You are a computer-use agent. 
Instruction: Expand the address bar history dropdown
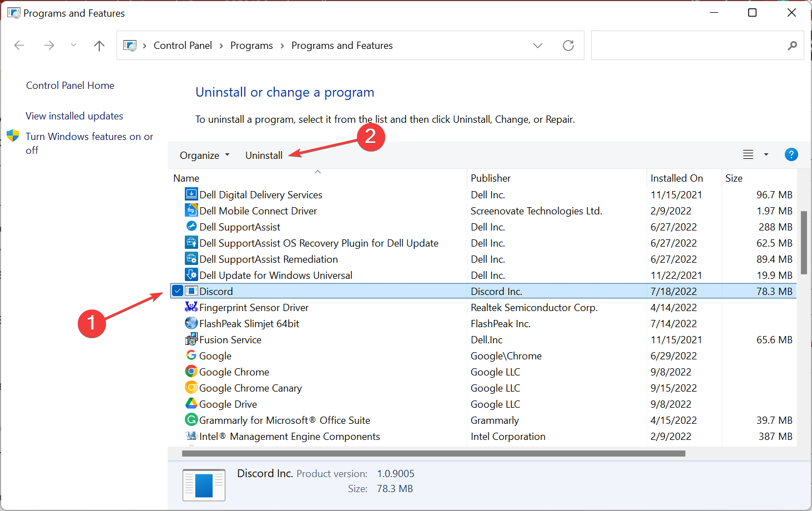(x=538, y=46)
